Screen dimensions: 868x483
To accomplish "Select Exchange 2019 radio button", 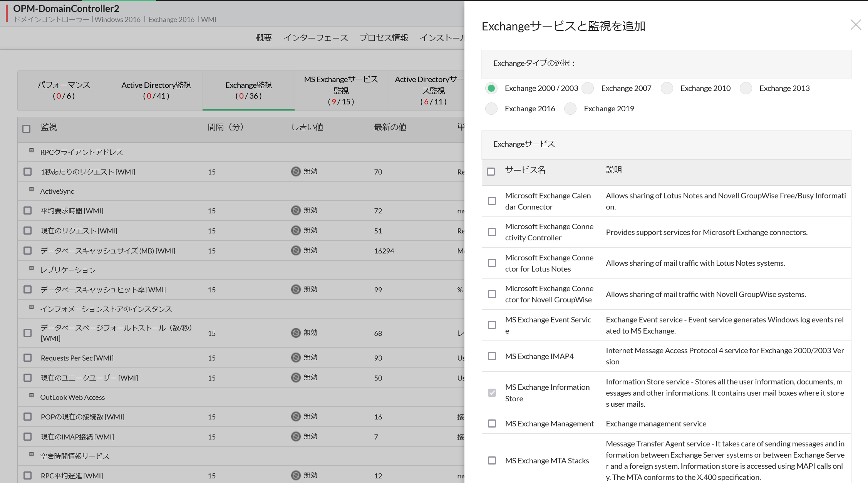I will (x=570, y=109).
